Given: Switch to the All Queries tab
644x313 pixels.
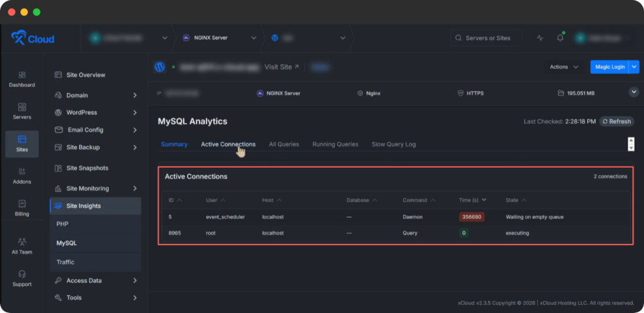Looking at the screenshot, I should [284, 144].
